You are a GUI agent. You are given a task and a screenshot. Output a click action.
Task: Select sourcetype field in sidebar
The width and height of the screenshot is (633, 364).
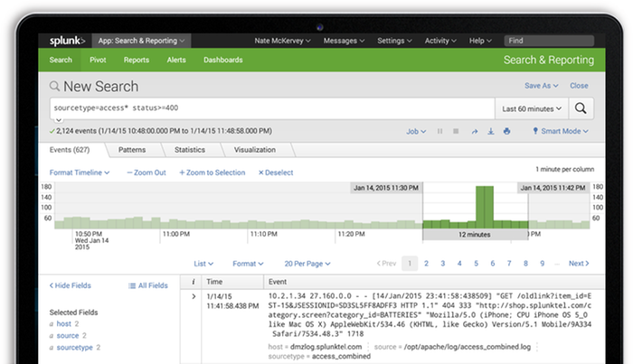tap(75, 347)
